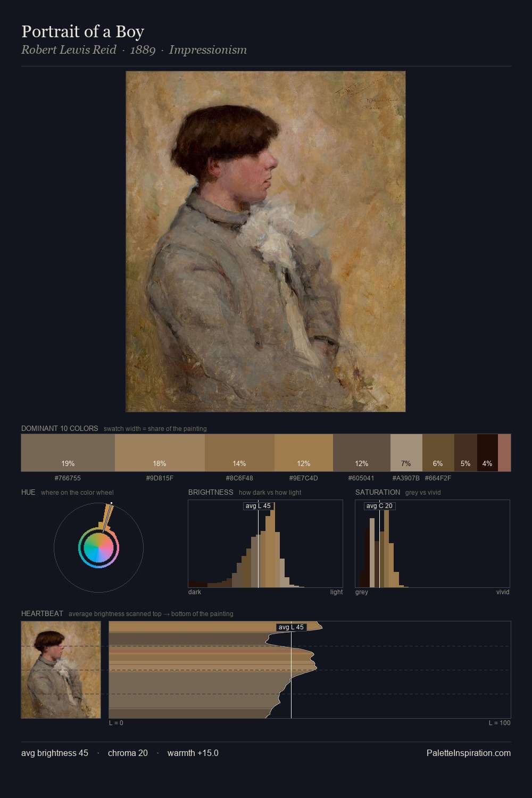
Task: Click 'chroma 20' in footer
Action: [x=128, y=753]
